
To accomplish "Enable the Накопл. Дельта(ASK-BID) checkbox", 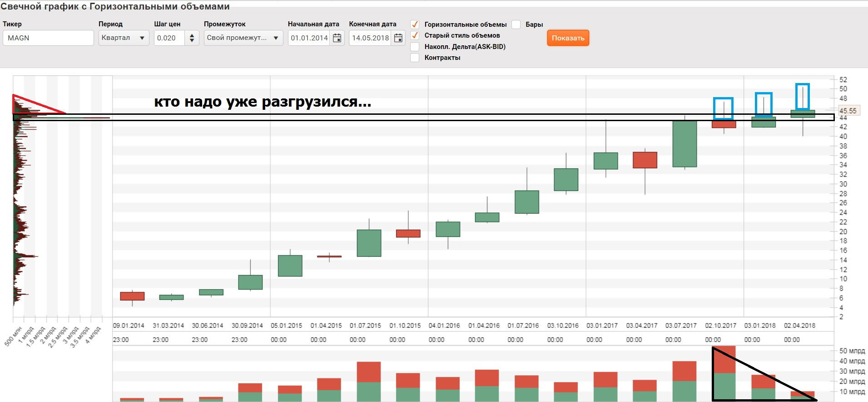I will (x=415, y=47).
